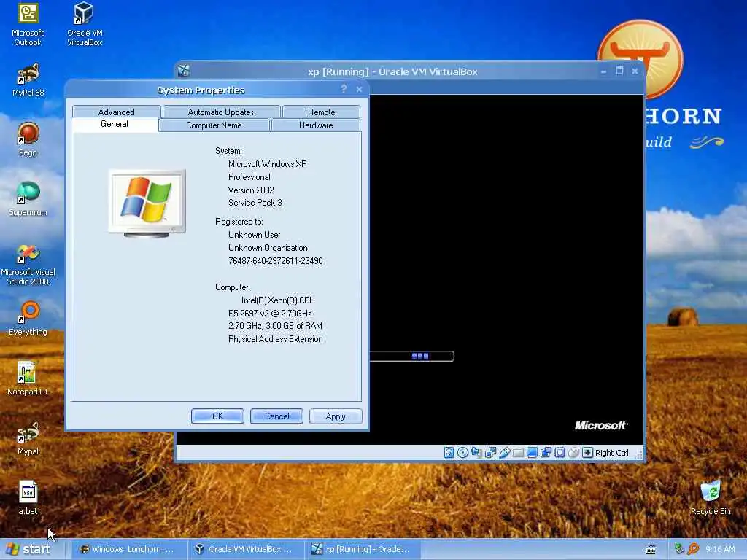Viewport: 747px width, 560px height.
Task: Select the MyPal 68 desktop shortcut
Action: click(x=28, y=80)
